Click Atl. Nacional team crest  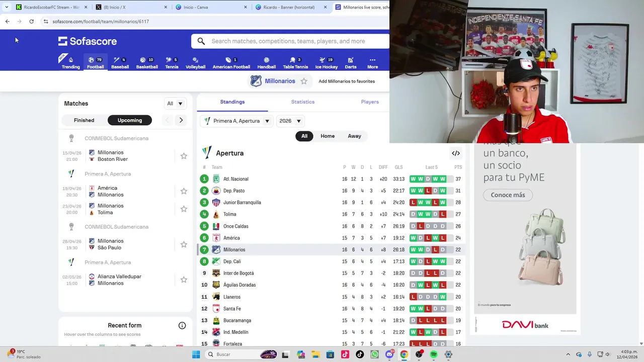point(216,179)
